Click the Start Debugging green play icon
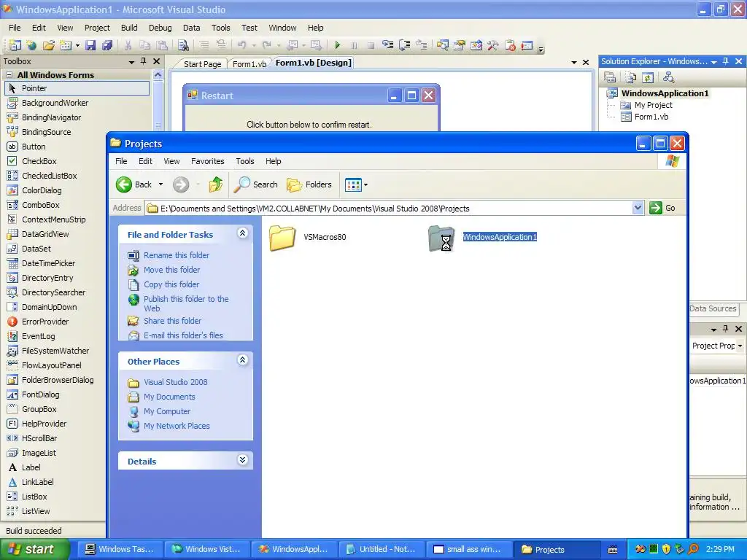Screen dimensions: 747x560 [337, 45]
